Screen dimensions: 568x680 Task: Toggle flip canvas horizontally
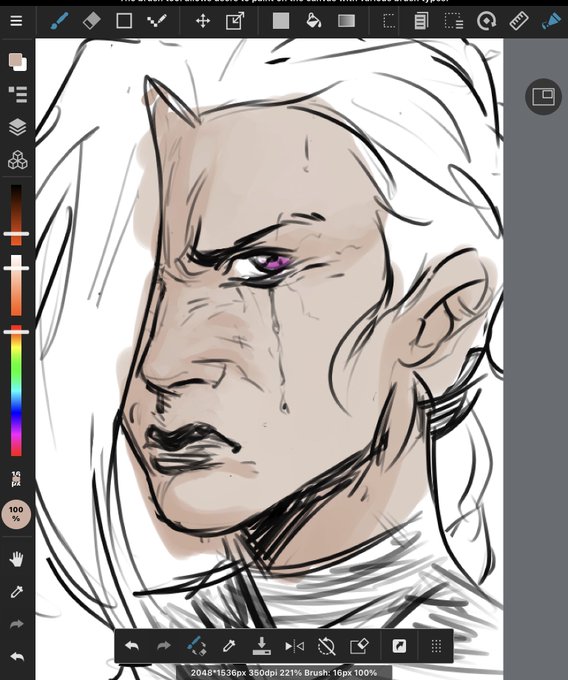click(x=294, y=646)
